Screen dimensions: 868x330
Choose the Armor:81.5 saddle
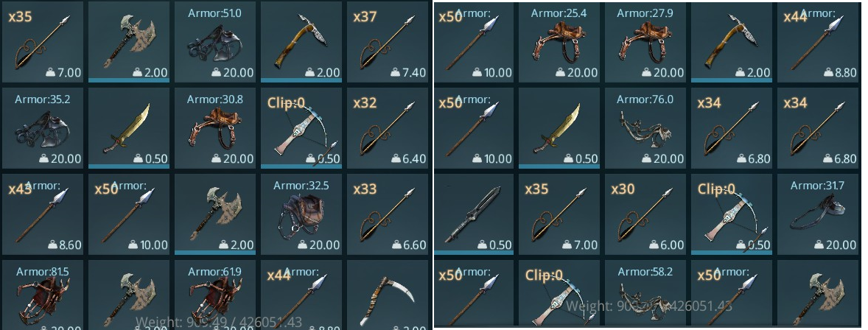tap(43, 295)
